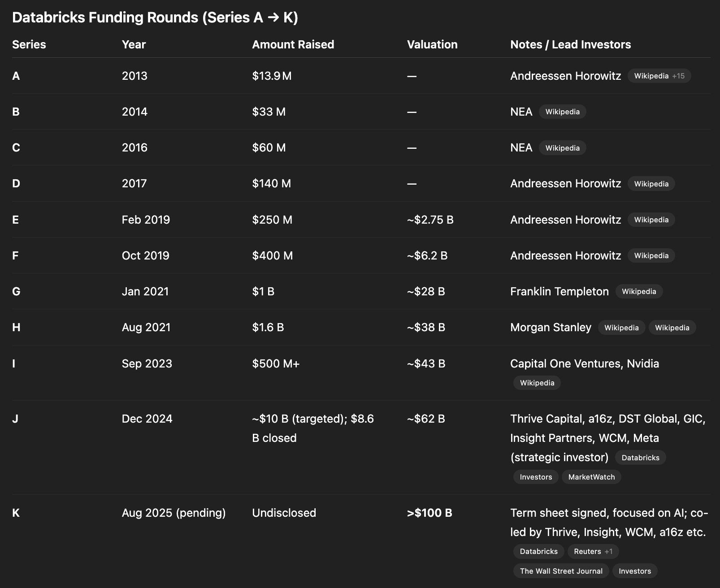Open Wikipedia source for Feb 2019 Series E
The height and width of the screenshot is (588, 720).
tap(651, 220)
